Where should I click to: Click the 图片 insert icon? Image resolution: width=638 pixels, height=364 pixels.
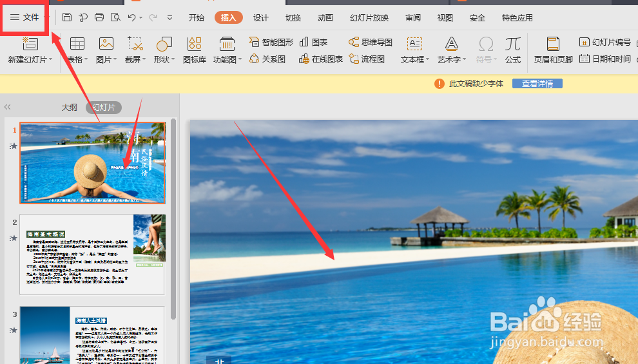tap(106, 44)
